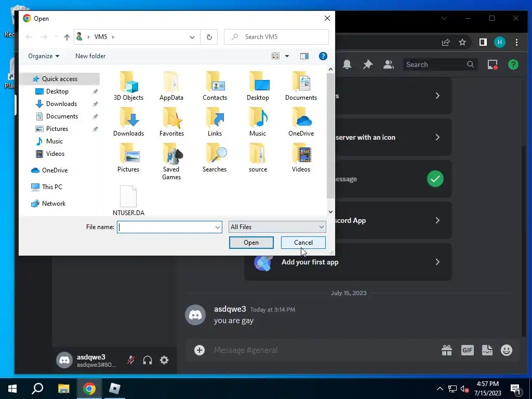Select the NTUSER.DAT file

(128, 201)
